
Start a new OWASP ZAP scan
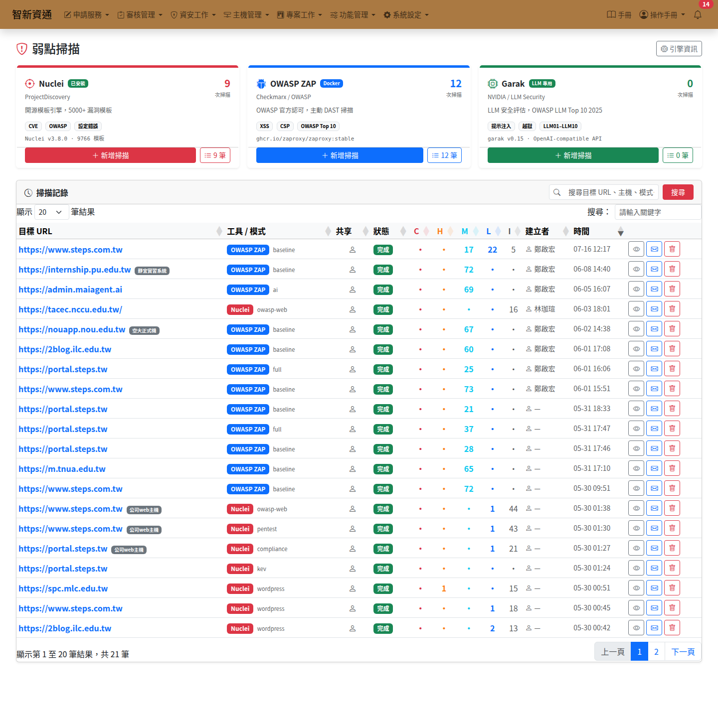(x=340, y=155)
